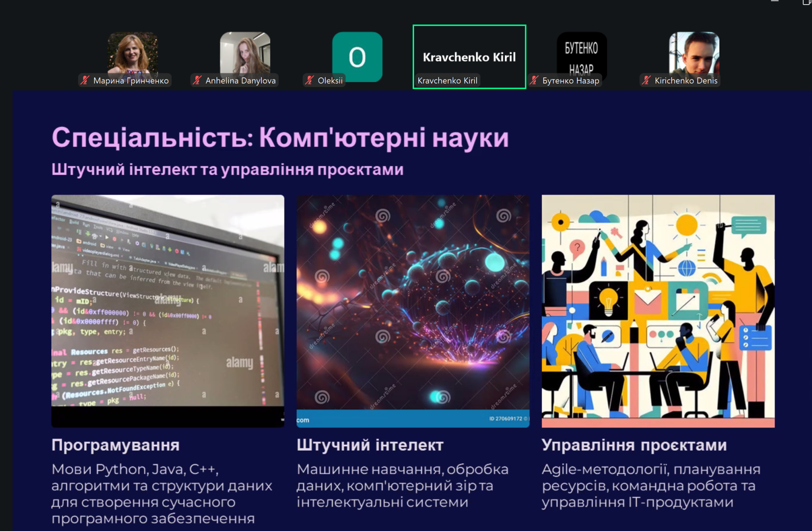Screen dimensions: 812x531
Task: Click the БУТЕНКО НАЗАР dark avatar tile
Action: (582, 53)
